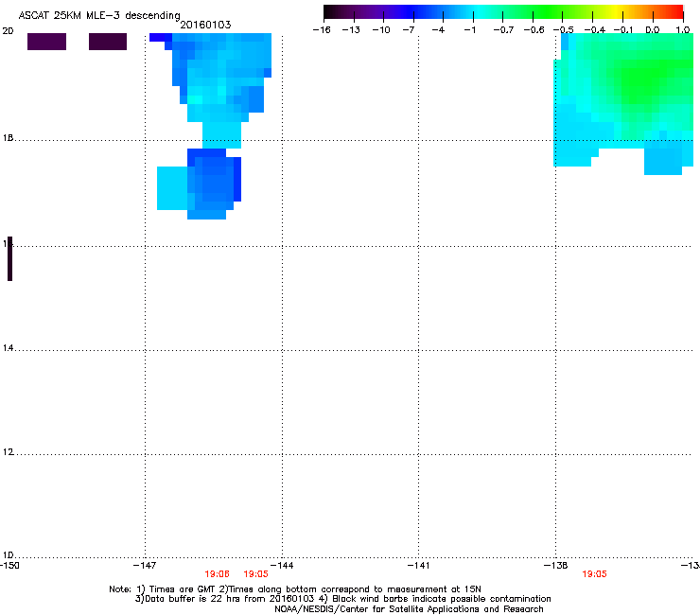Click latitude axis label 20
The image size is (700, 615).
point(8,31)
